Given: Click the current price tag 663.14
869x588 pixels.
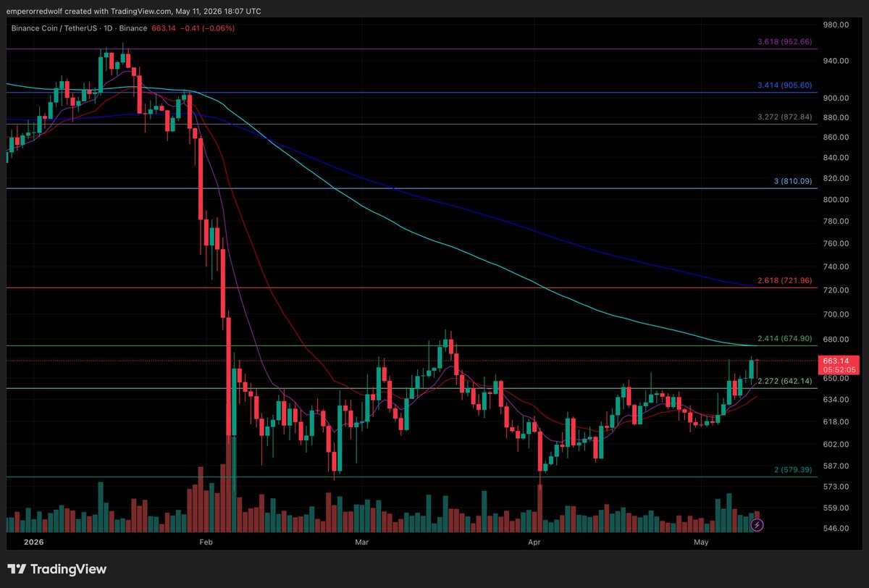Looking at the screenshot, I should (838, 364).
